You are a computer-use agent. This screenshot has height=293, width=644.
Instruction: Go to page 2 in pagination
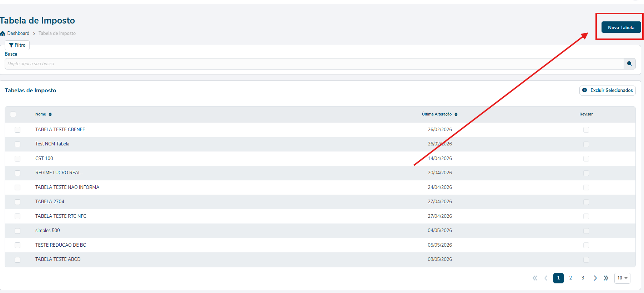pos(570,278)
